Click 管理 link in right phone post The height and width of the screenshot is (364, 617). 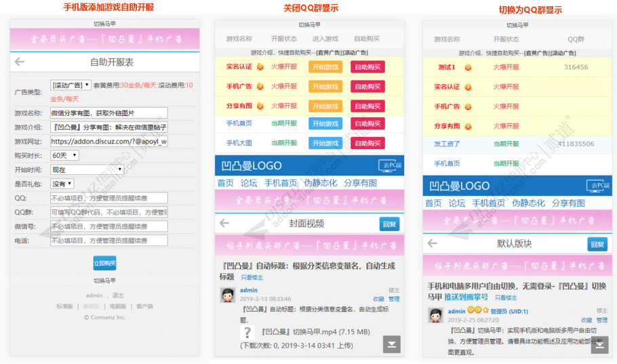pos(601,320)
